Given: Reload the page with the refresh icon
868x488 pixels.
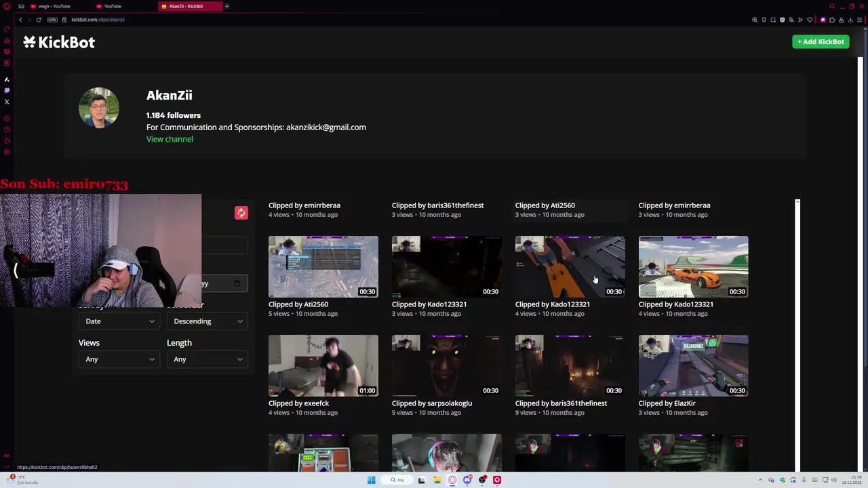Looking at the screenshot, I should [39, 20].
